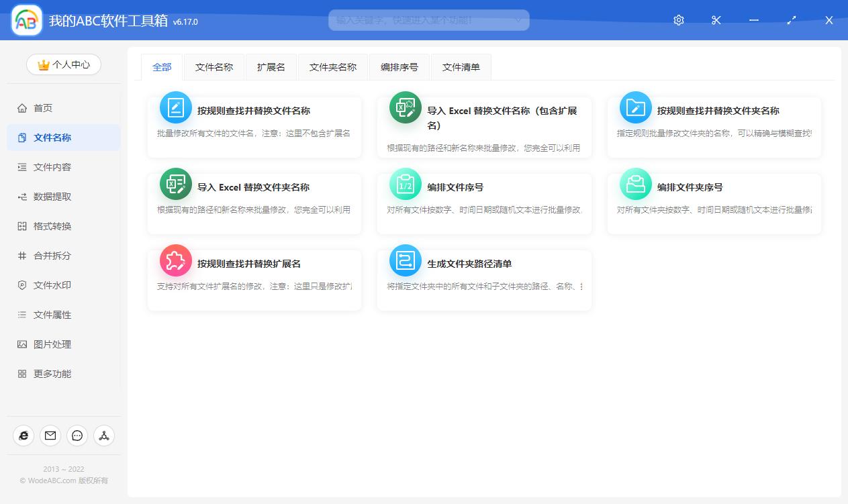Open the email contact icon

click(50, 436)
